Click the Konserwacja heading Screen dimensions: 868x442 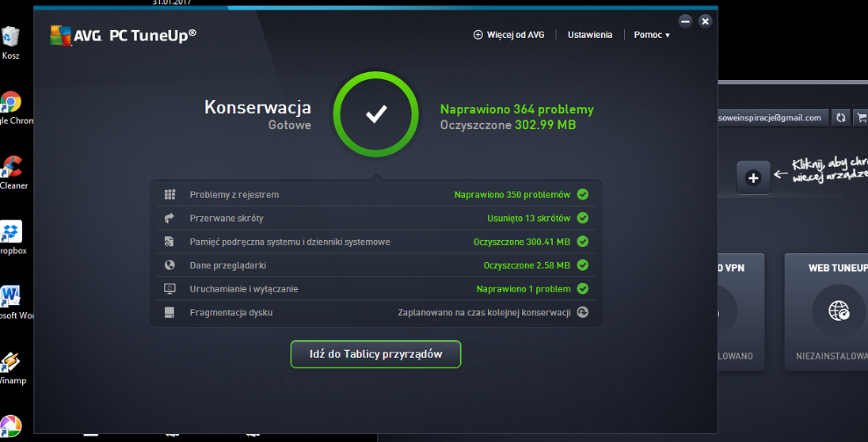pos(257,107)
